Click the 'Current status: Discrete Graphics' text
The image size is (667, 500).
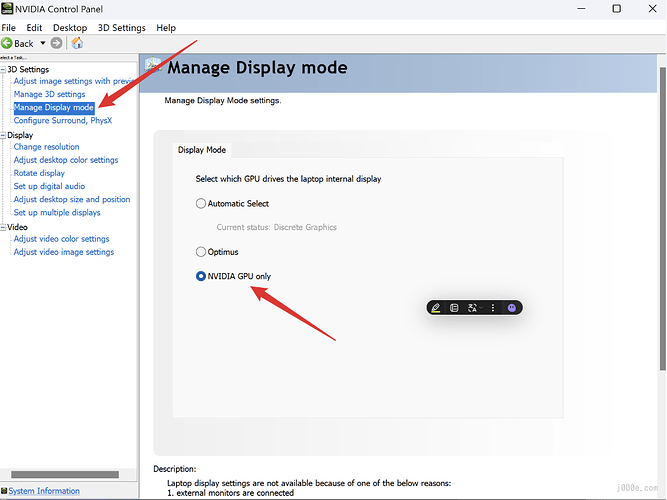(276, 227)
